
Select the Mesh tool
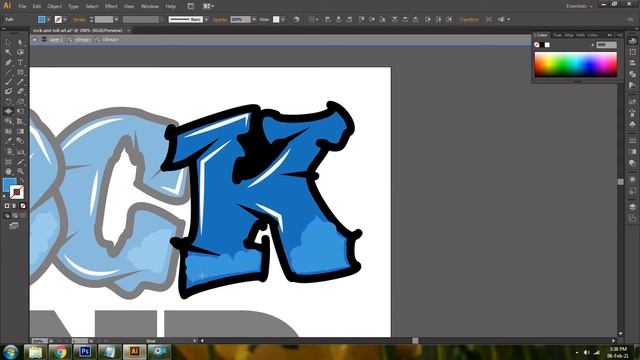click(8, 131)
